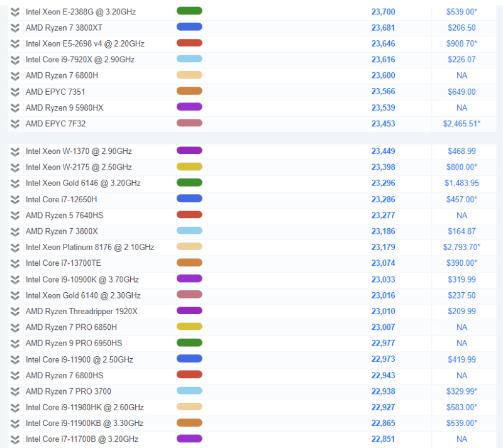Click the $468.99 price for Xeon W-1370
Viewport: 503px width, 448px height.
pos(462,151)
